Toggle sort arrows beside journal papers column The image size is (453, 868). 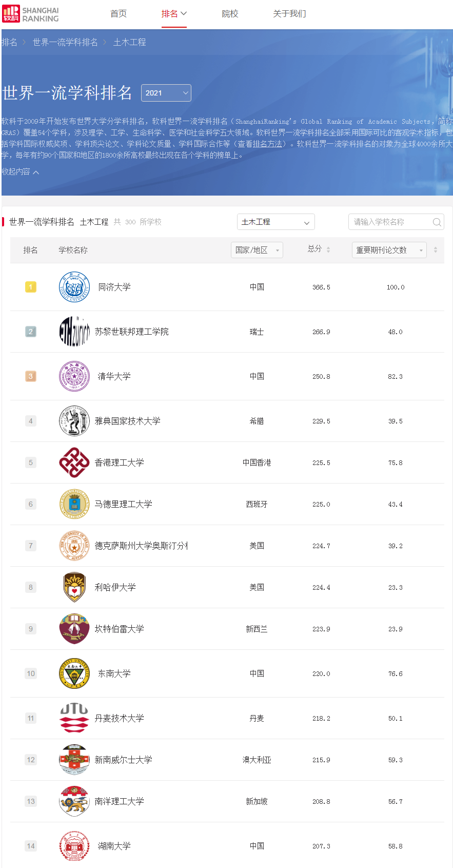coord(436,250)
